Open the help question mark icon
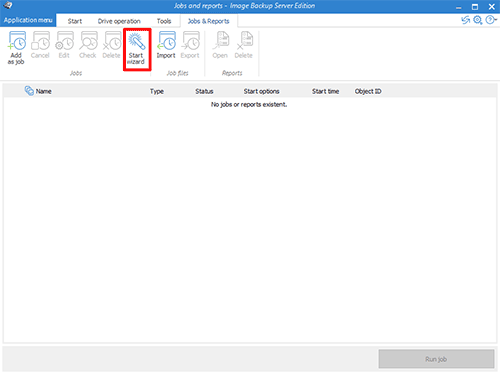500x374 pixels. point(490,20)
